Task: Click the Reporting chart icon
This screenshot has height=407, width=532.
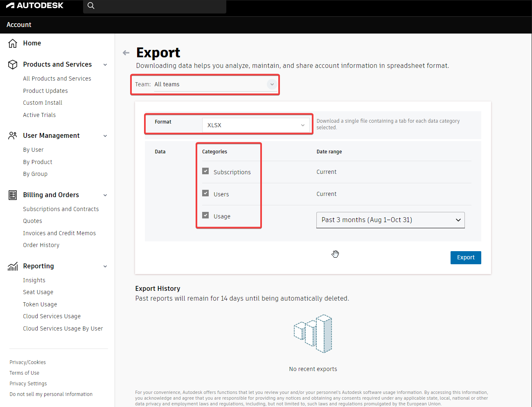Action: 13,266
